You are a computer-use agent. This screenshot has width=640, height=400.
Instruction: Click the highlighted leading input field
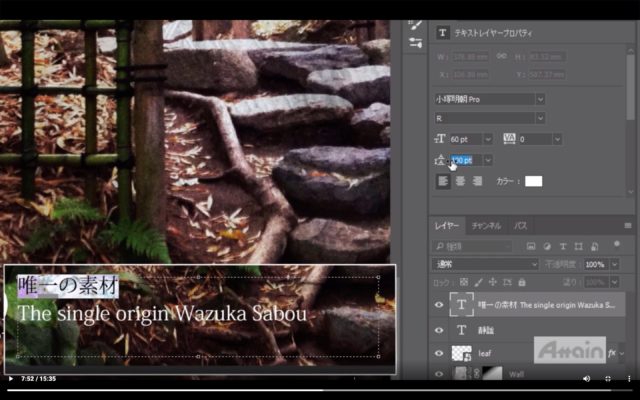(466, 160)
